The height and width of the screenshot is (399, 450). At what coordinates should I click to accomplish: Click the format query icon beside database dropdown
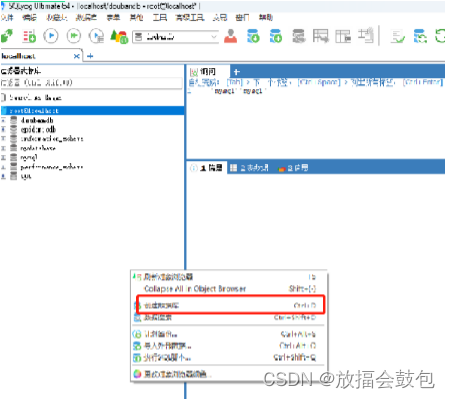(x=119, y=36)
